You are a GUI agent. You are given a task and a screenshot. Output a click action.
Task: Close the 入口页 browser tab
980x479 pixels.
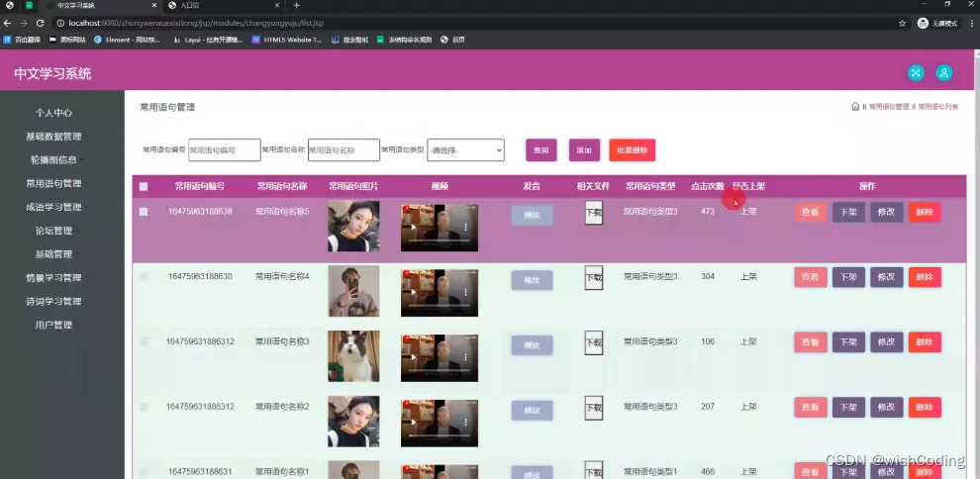[277, 5]
